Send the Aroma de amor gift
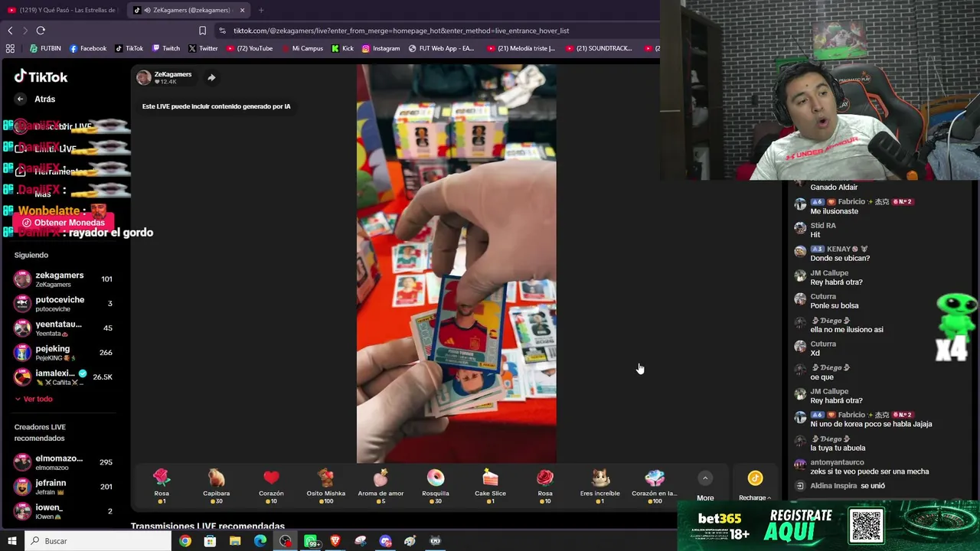The height and width of the screenshot is (551, 980). point(381,486)
